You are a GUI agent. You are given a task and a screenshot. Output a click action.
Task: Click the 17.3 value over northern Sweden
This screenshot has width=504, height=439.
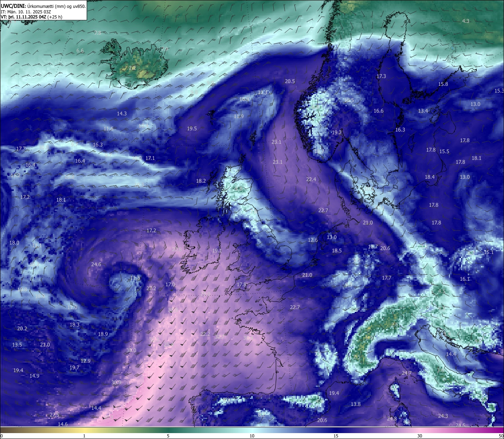[x=381, y=76]
